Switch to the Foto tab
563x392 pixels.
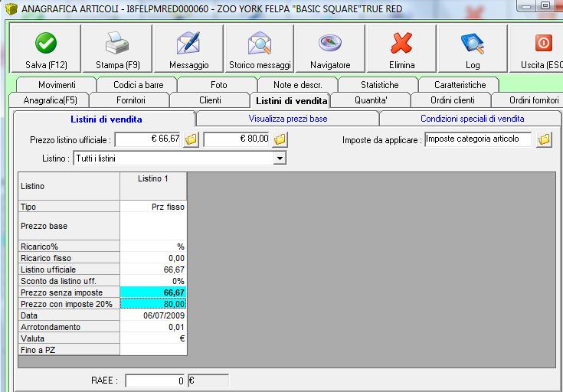coord(218,85)
